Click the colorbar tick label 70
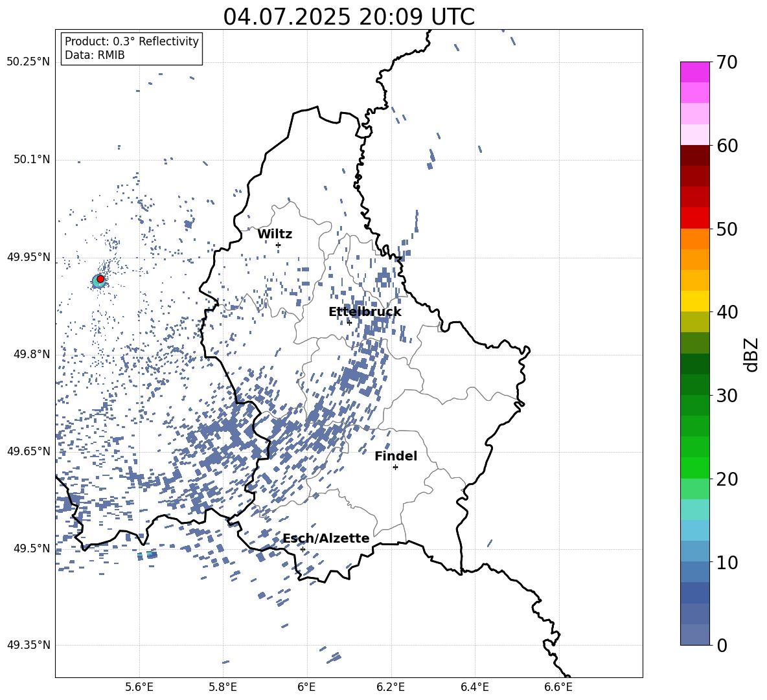 pyautogui.click(x=727, y=63)
